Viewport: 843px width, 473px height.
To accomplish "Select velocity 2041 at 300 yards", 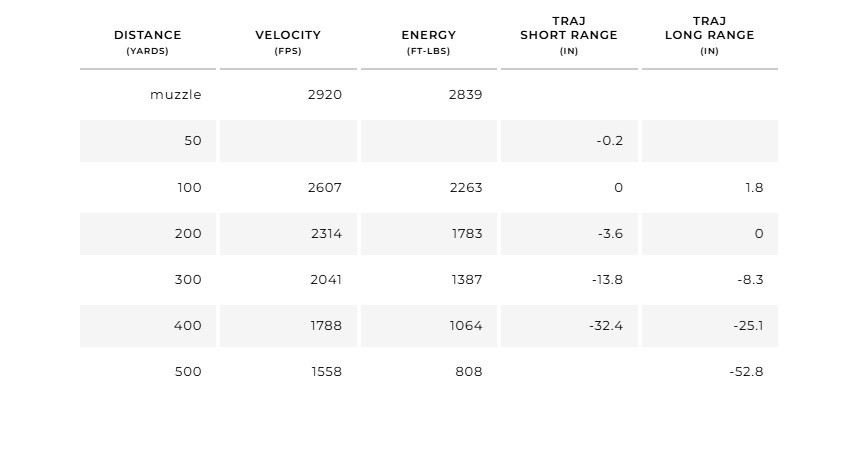I will click(x=326, y=280).
